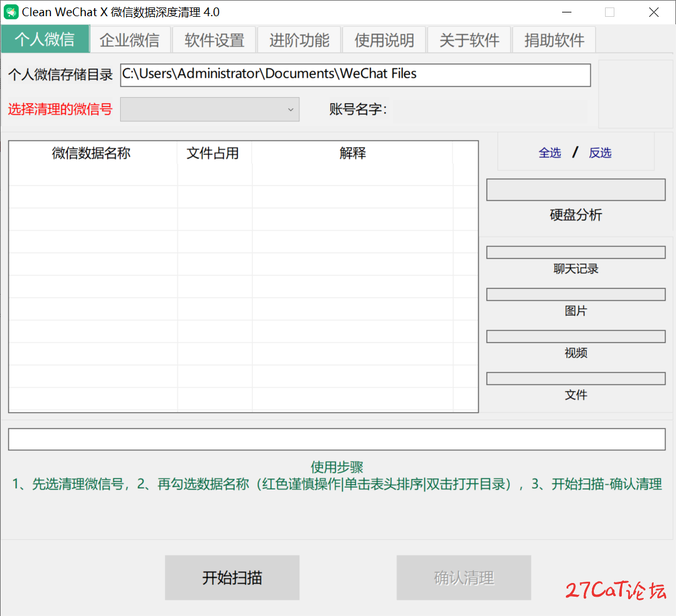676x616 pixels.
Task: Click the overall scan progress bar above 使用步骤
Action: pyautogui.click(x=337, y=439)
